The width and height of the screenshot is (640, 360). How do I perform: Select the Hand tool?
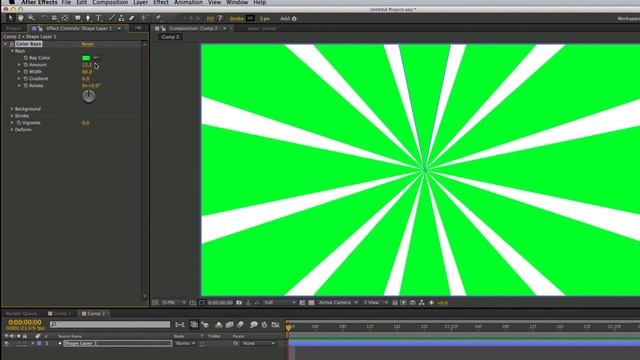[x=20, y=18]
